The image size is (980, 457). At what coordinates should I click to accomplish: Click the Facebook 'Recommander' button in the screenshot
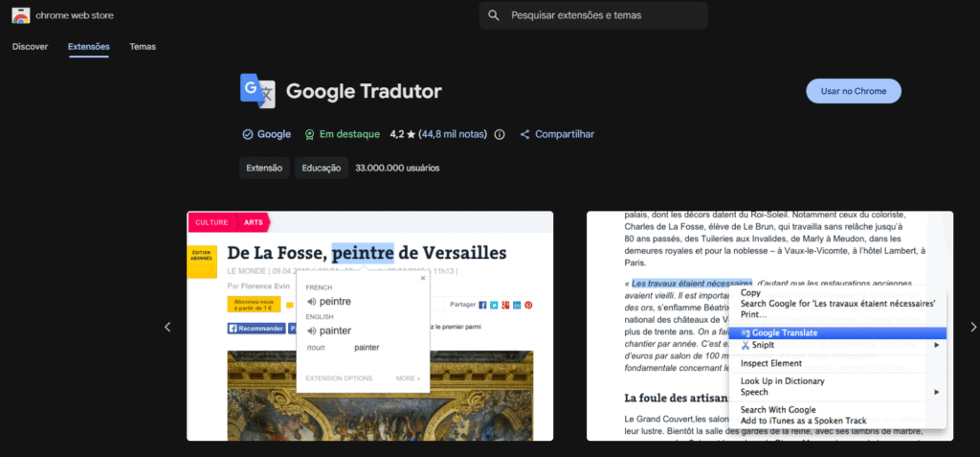click(256, 328)
